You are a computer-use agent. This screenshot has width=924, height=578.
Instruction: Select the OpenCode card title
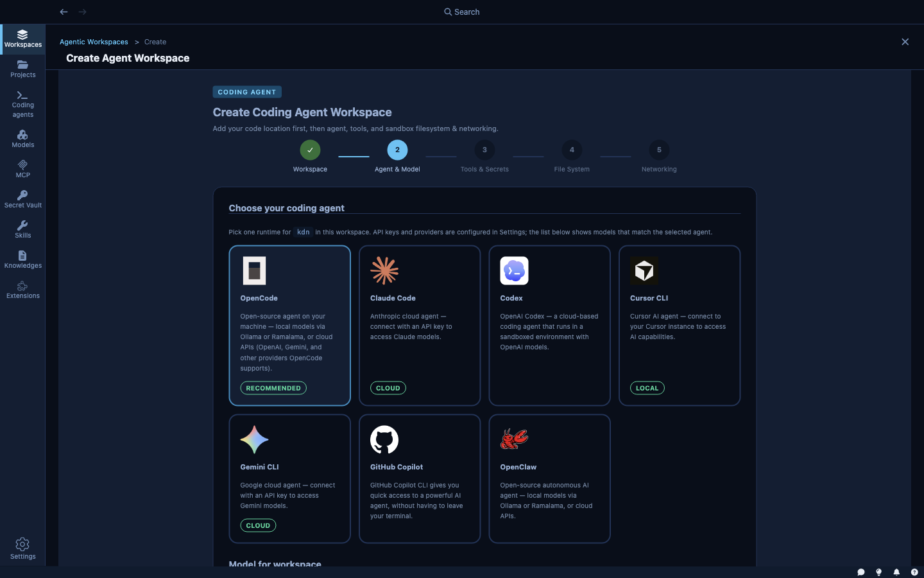(259, 298)
